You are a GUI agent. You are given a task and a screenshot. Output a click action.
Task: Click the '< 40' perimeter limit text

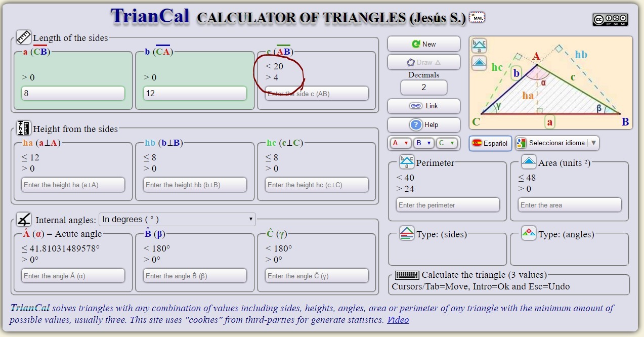click(x=405, y=178)
